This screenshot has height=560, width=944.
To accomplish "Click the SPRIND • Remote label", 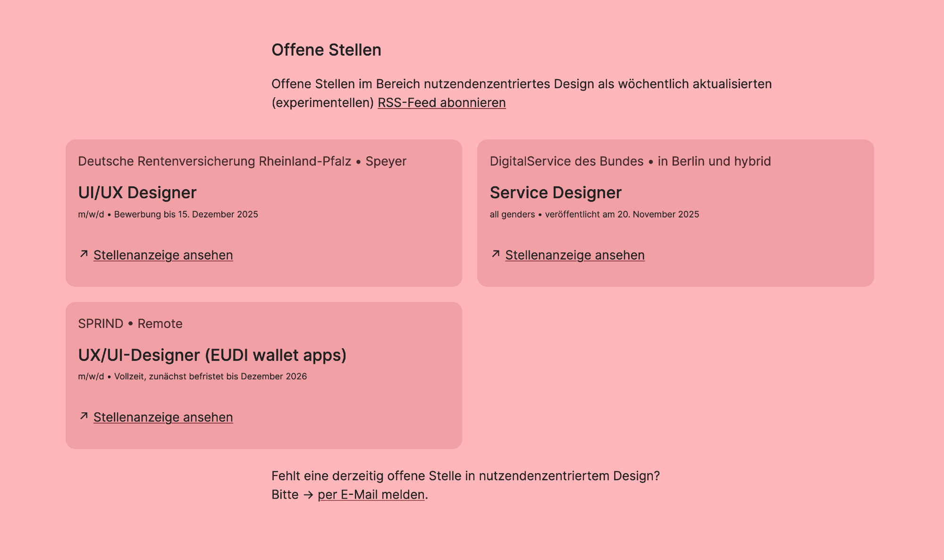I will click(130, 324).
